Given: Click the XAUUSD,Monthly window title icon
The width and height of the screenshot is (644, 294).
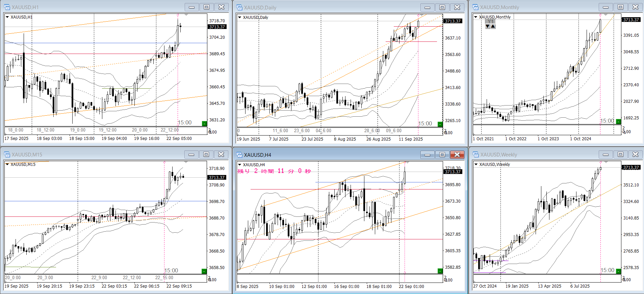Looking at the screenshot, I should tap(475, 7).
